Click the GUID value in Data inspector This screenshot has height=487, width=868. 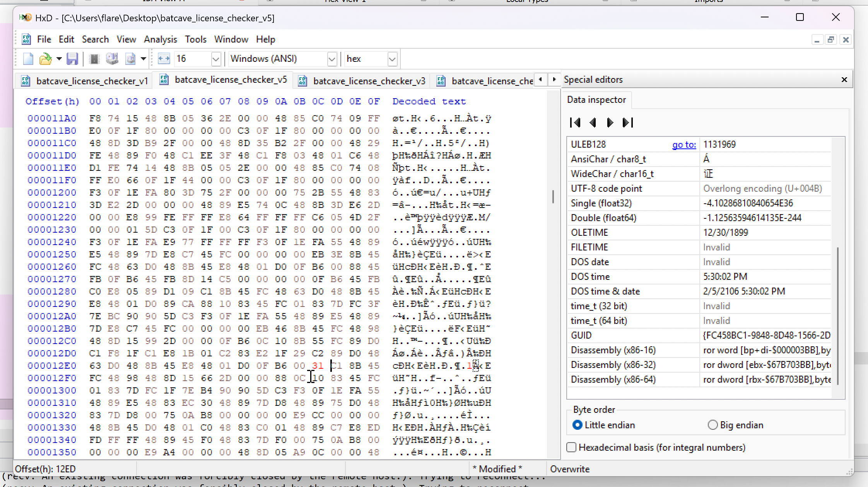coord(766,335)
